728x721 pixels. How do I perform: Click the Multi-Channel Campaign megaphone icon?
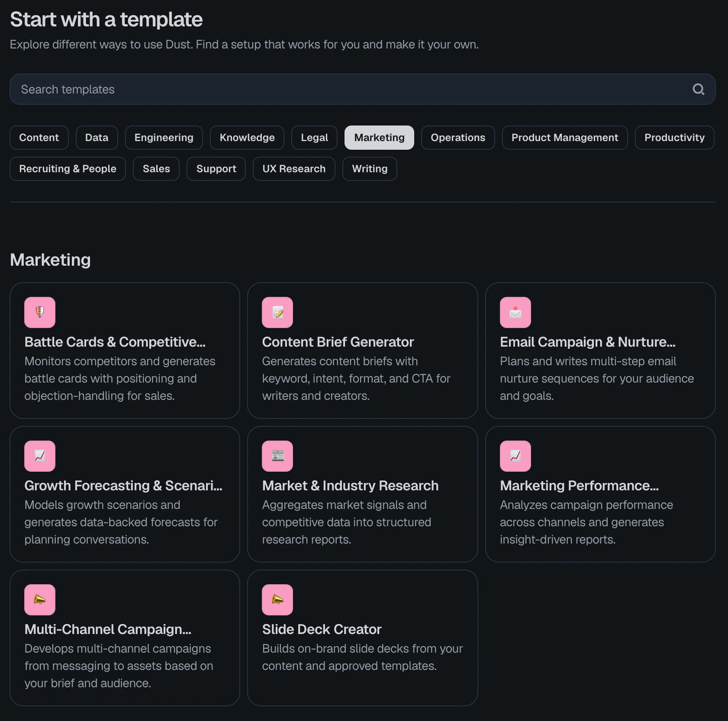(x=39, y=599)
